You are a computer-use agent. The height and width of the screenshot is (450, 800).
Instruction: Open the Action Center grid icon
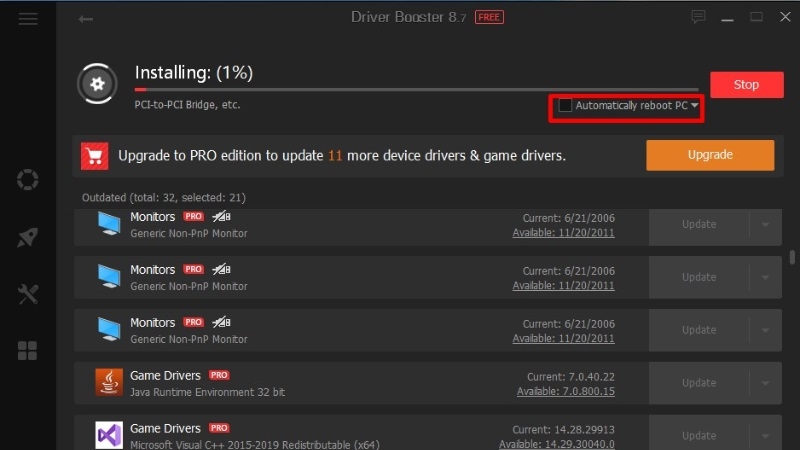pos(28,351)
